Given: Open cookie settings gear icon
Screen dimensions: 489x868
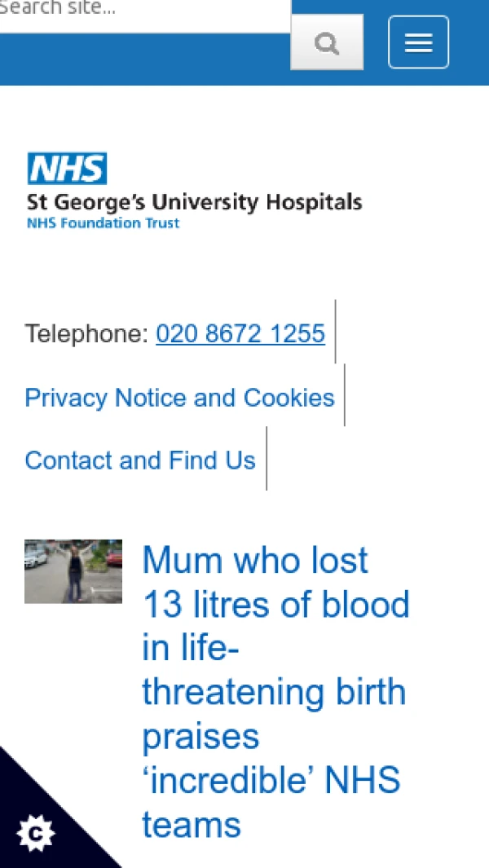Looking at the screenshot, I should click(35, 834).
